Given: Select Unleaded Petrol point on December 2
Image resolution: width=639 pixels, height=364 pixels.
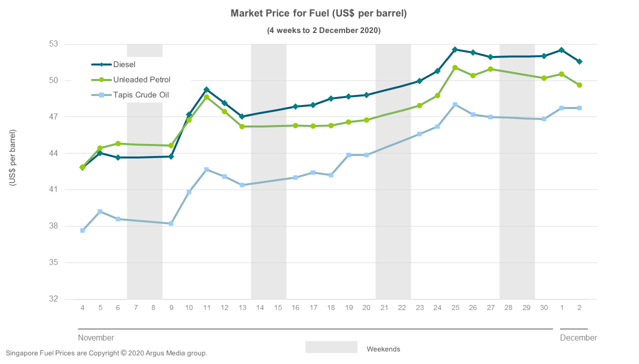Looking at the screenshot, I should 579,85.
